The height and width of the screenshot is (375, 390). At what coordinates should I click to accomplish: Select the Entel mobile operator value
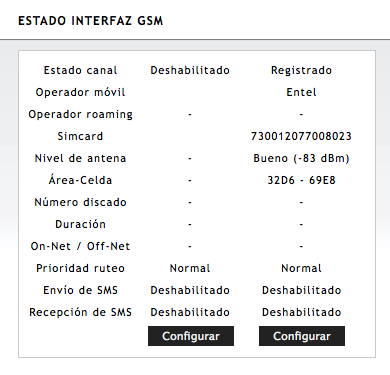[301, 92]
